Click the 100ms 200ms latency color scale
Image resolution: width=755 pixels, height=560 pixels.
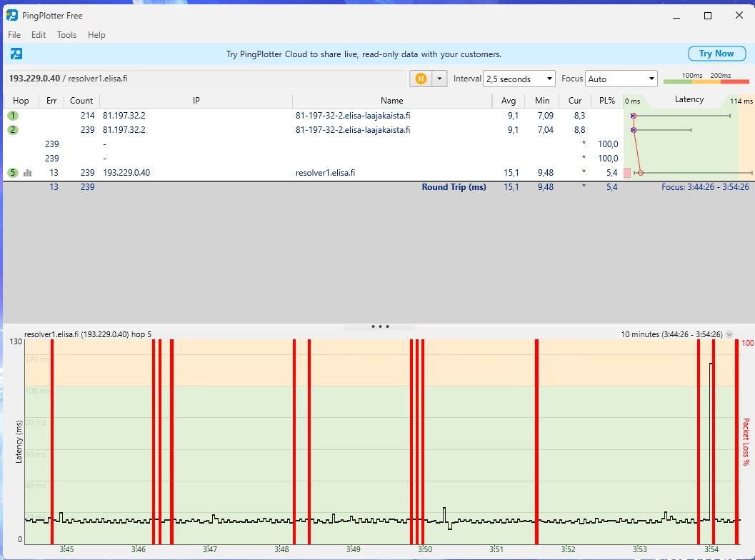point(706,79)
